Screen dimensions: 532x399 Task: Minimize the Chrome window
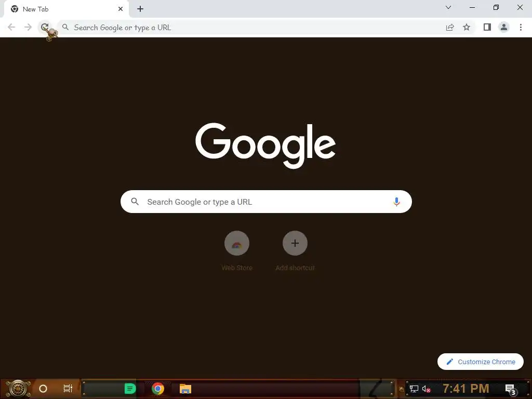(x=472, y=7)
